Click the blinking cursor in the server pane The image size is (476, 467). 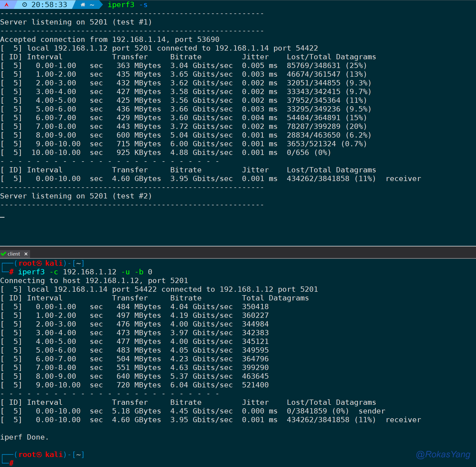point(2,217)
